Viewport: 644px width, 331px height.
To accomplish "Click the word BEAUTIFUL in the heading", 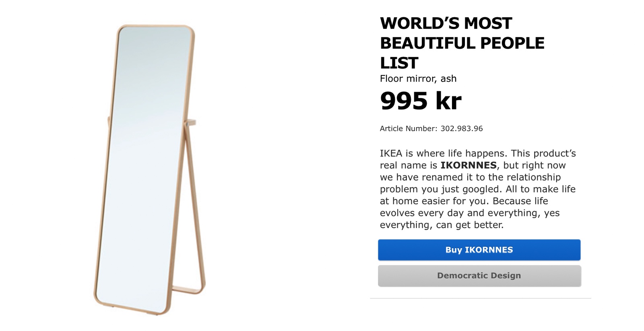I will tap(427, 43).
